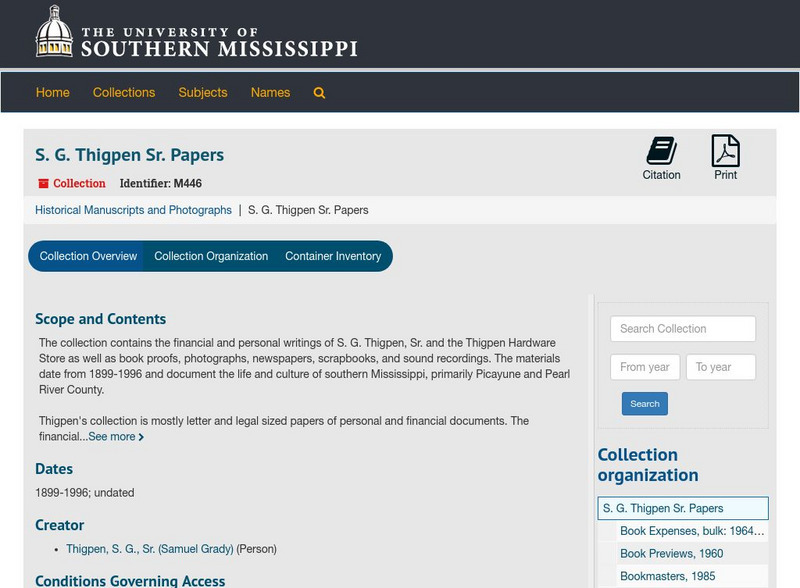Click the From year field

point(645,367)
